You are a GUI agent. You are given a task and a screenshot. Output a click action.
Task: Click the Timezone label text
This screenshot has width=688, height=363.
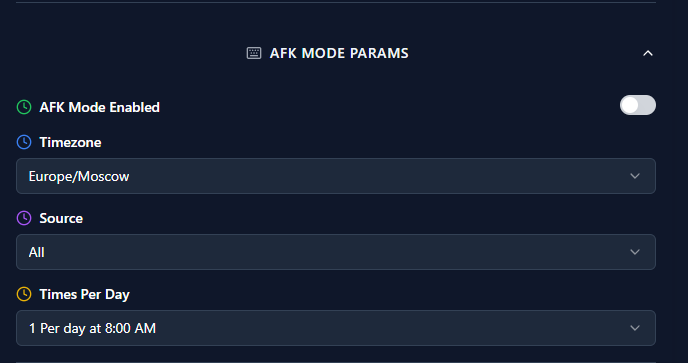coord(70,142)
